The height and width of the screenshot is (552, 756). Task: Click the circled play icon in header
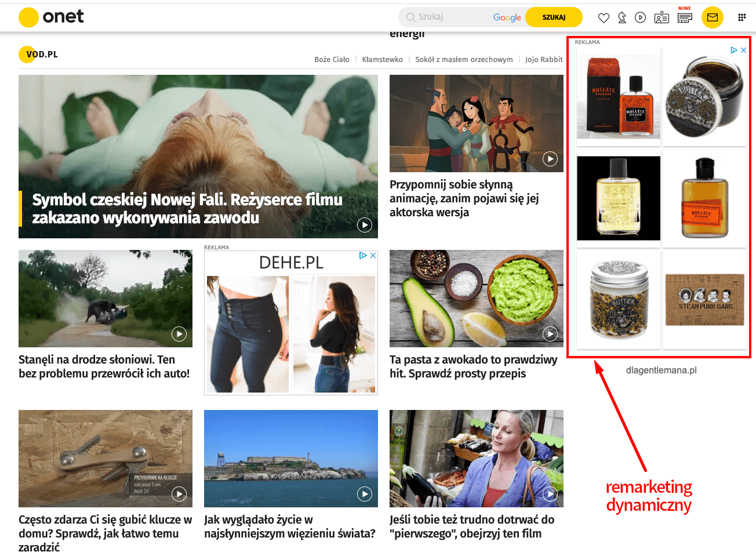tap(640, 17)
